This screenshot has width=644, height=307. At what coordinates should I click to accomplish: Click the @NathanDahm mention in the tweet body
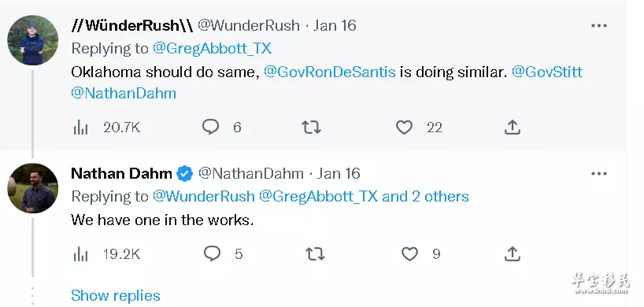click(x=124, y=93)
